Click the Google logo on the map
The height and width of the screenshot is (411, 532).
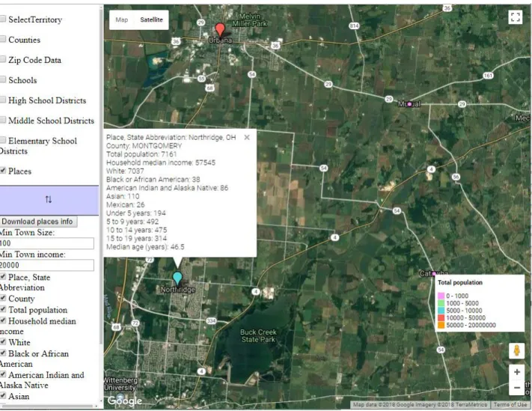(124, 401)
